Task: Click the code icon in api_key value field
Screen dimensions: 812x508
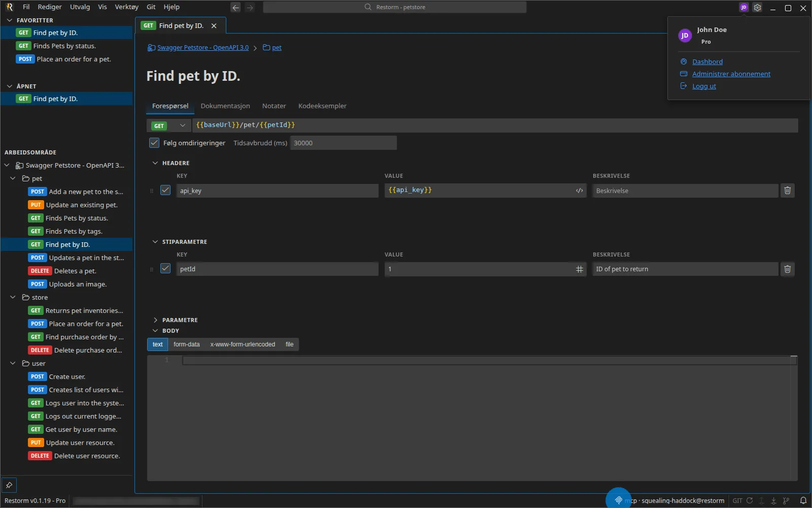Action: coord(579,190)
